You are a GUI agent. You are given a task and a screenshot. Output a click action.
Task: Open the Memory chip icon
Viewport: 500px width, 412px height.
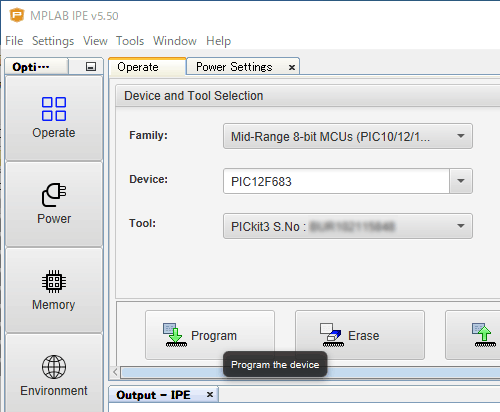click(54, 281)
